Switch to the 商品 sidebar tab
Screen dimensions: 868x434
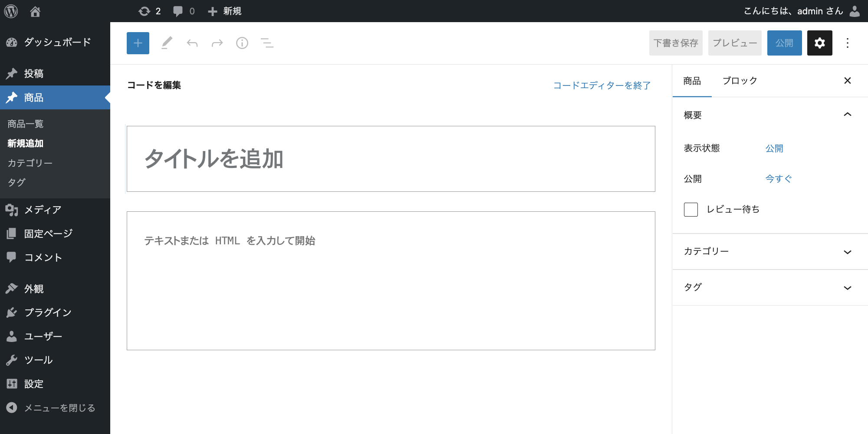tap(692, 81)
